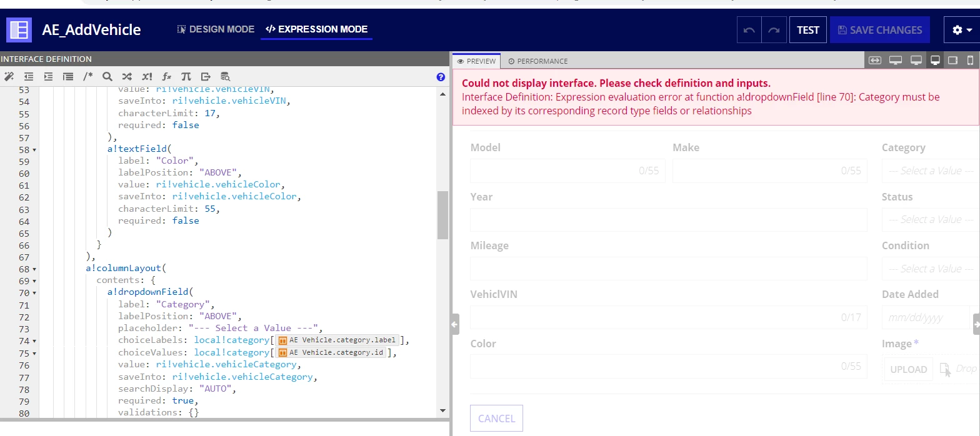
Task: Click the AE Vehicle.category.id record field chip
Action: tap(331, 352)
